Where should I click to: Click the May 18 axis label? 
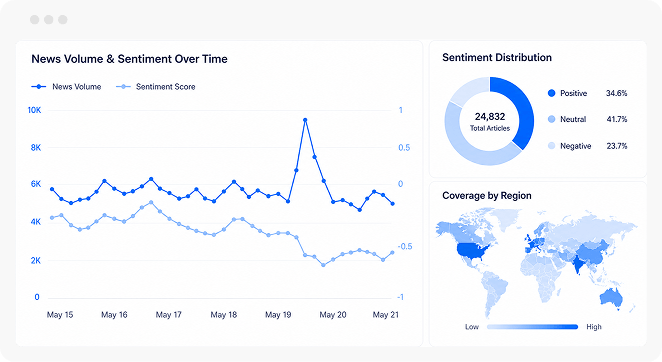pyautogui.click(x=224, y=315)
